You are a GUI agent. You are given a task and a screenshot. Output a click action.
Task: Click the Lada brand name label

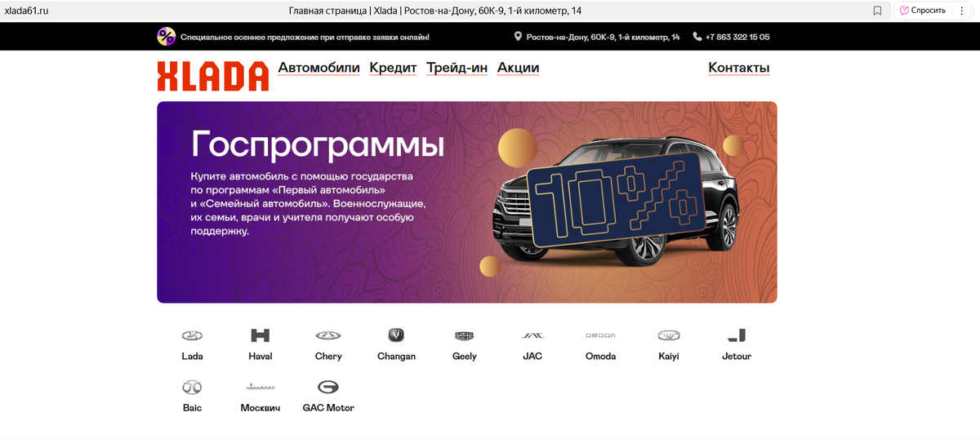click(192, 357)
